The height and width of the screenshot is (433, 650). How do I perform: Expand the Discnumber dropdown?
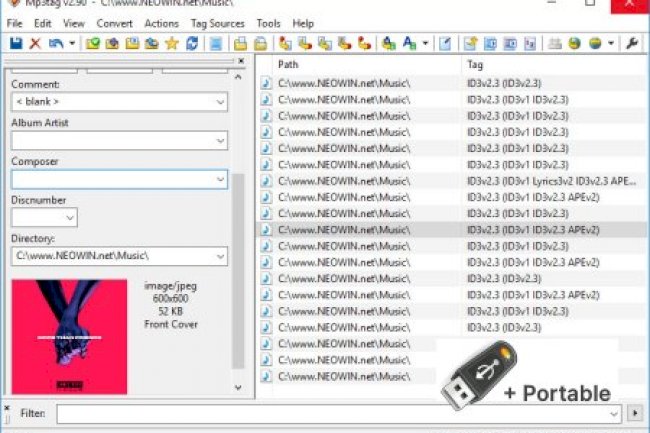[70, 218]
